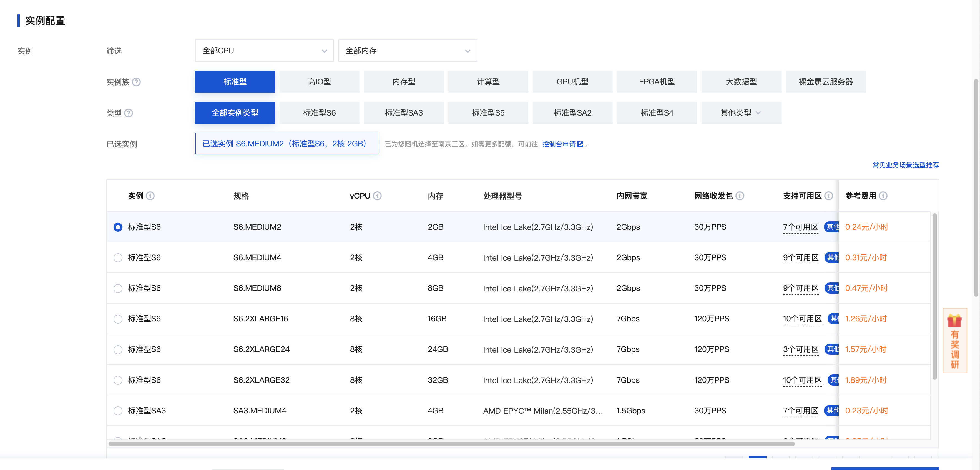
Task: Click 10个可用区 in S6.2XLARGE16 row
Action: [802, 319]
